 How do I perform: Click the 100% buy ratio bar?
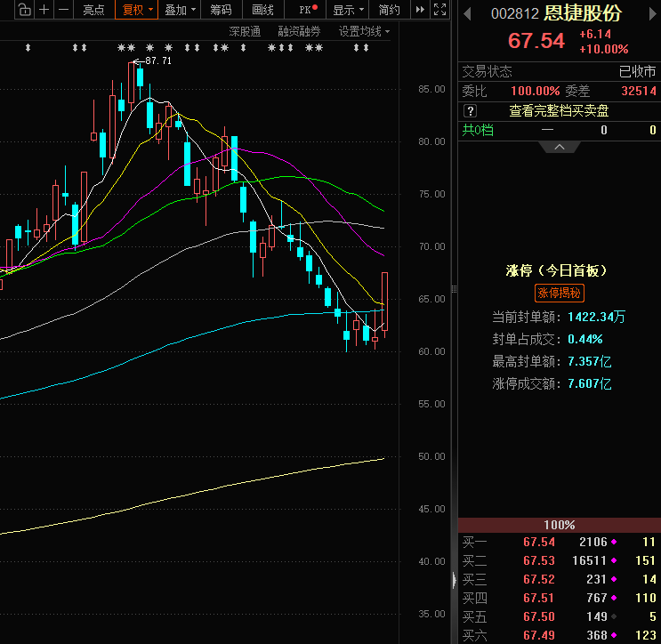559,525
